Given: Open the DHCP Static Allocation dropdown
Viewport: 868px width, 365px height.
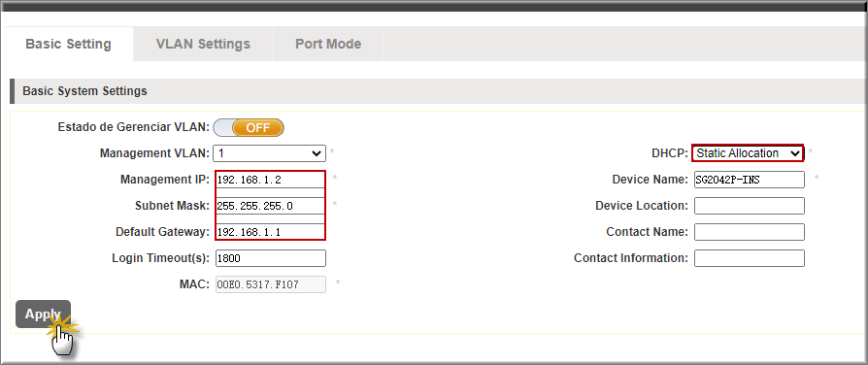Looking at the screenshot, I should tap(748, 153).
